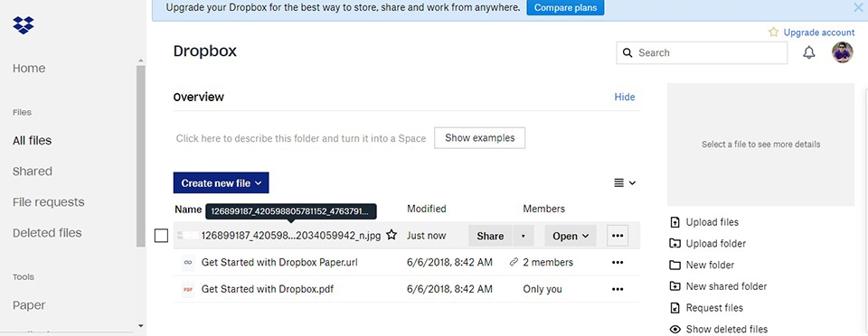Click the New folder icon
Image resolution: width=868 pixels, height=336 pixels.
675,266
